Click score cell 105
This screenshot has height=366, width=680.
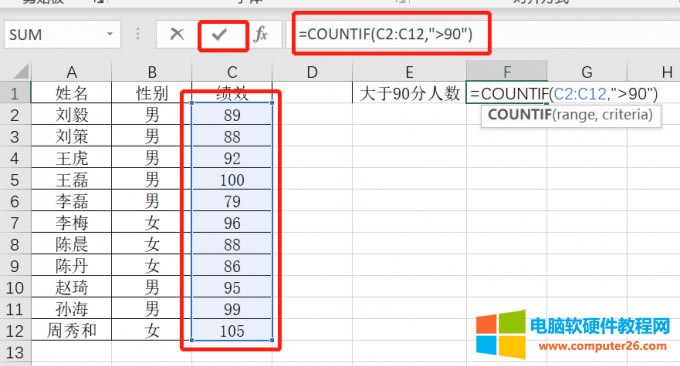pos(232,331)
